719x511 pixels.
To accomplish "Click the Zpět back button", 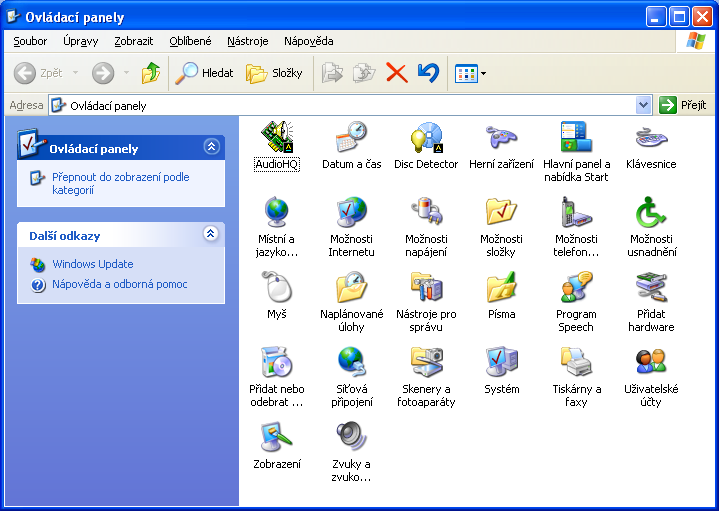I will (x=39, y=73).
